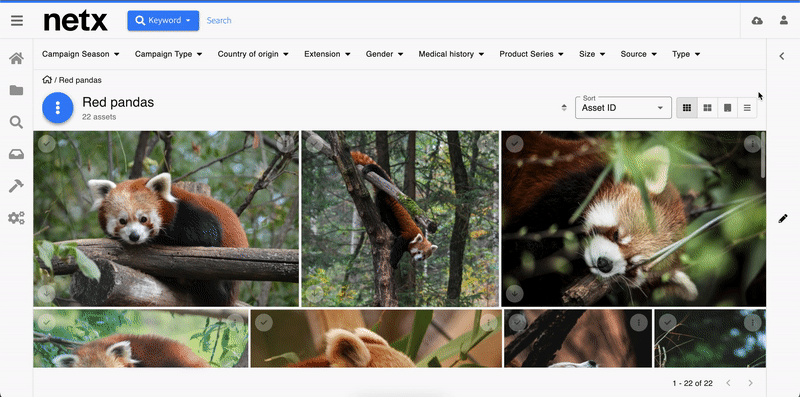Image resolution: width=800 pixels, height=397 pixels.
Task: Open the Keyword search type dropdown
Action: point(163,20)
